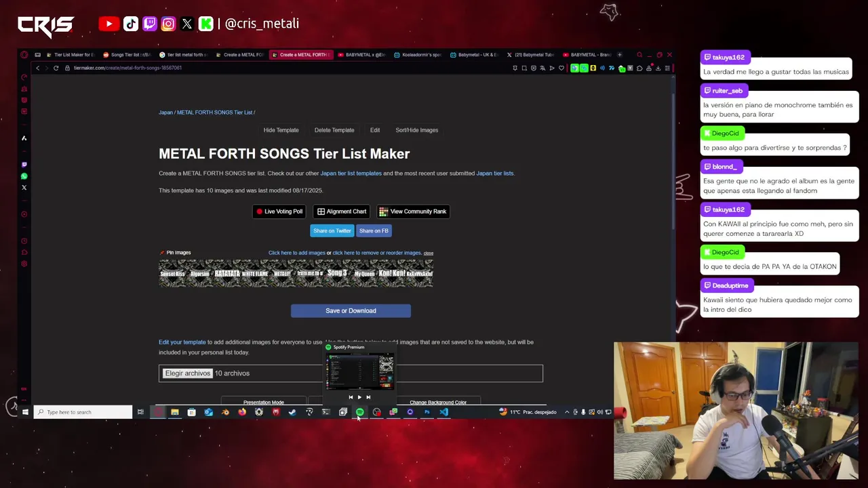This screenshot has height=488, width=868.
Task: Click 'Edit your template' link
Action: pyautogui.click(x=182, y=342)
